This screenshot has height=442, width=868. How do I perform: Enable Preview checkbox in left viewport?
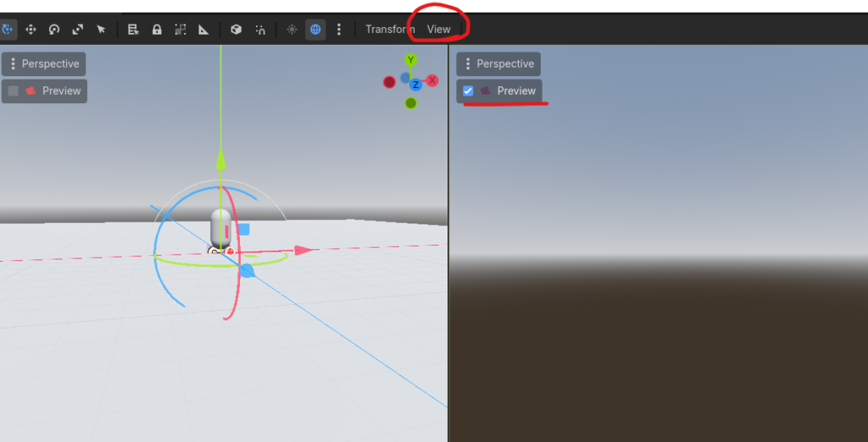[14, 91]
